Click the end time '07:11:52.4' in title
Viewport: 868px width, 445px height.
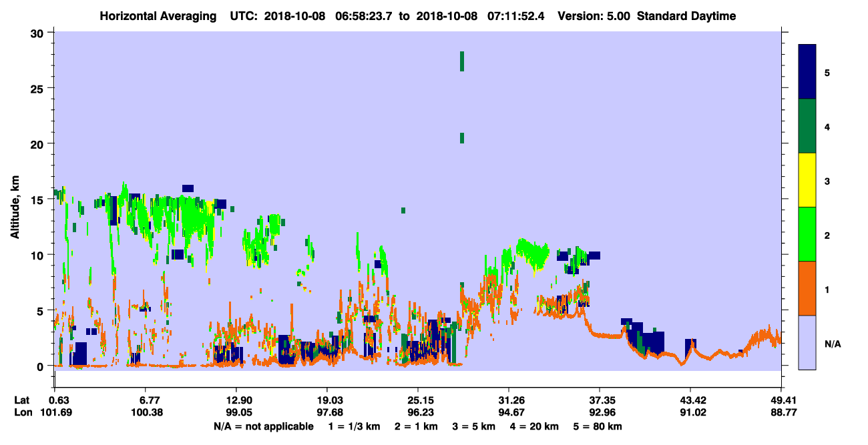517,16
